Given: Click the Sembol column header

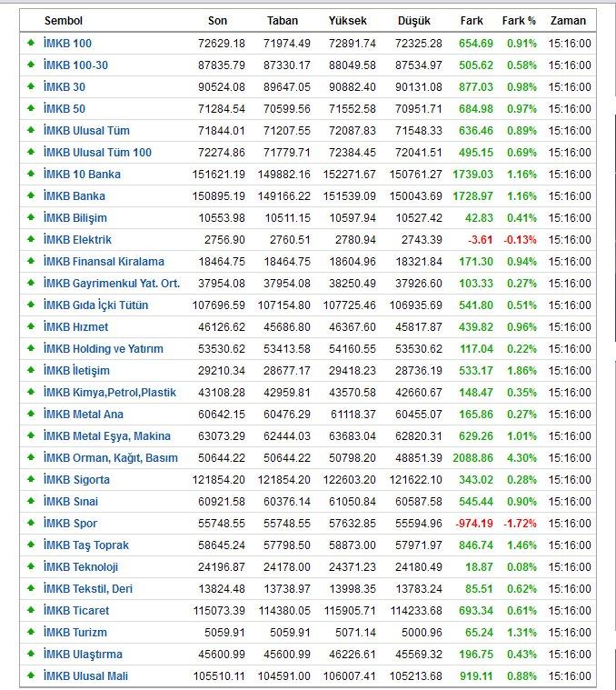Looking at the screenshot, I should [x=64, y=21].
